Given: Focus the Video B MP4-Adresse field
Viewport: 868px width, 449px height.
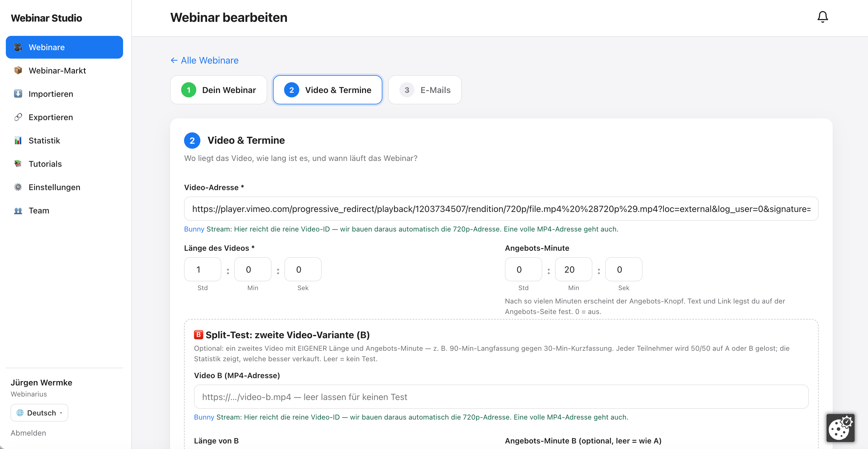Looking at the screenshot, I should (501, 397).
